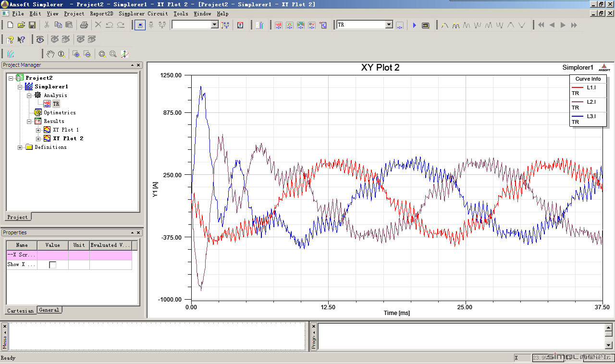This screenshot has height=364, width=615.
Task: Cut selection using the scissors icon
Action: [47, 24]
